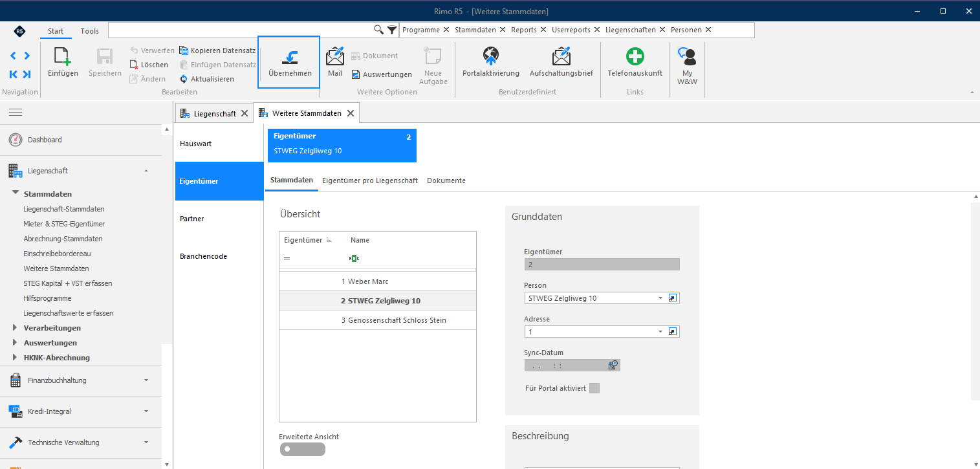
Task: Click the Portalaktivierung globe icon
Action: (491, 57)
